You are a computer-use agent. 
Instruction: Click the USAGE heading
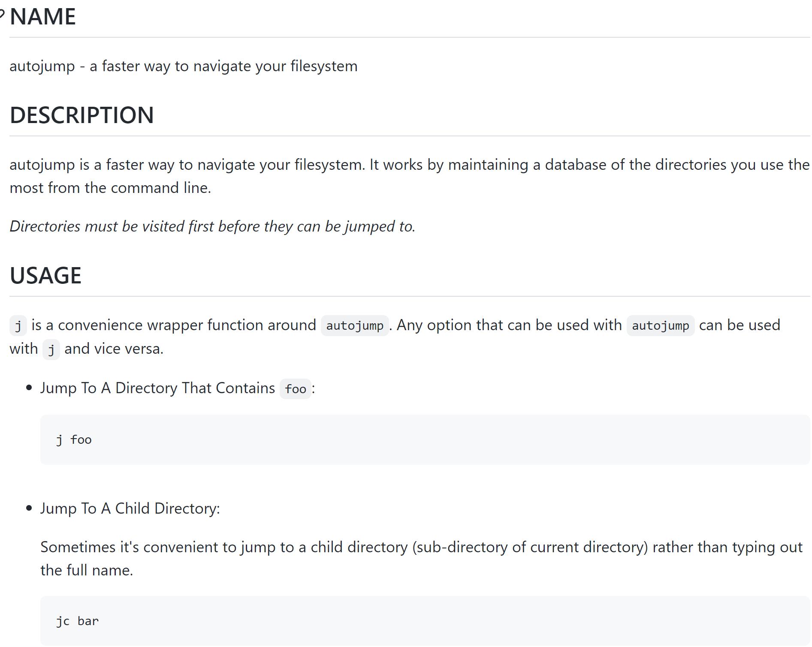(x=45, y=276)
